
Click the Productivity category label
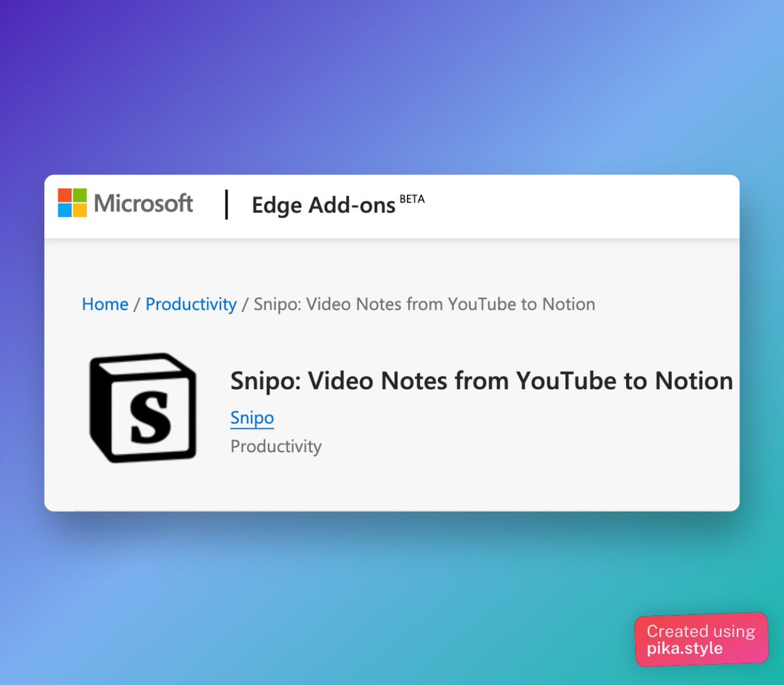(x=275, y=447)
